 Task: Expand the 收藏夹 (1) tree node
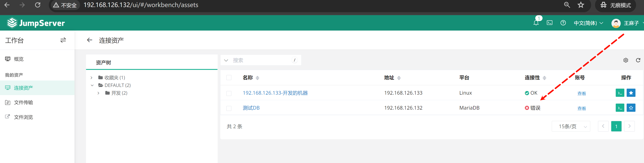[92, 78]
